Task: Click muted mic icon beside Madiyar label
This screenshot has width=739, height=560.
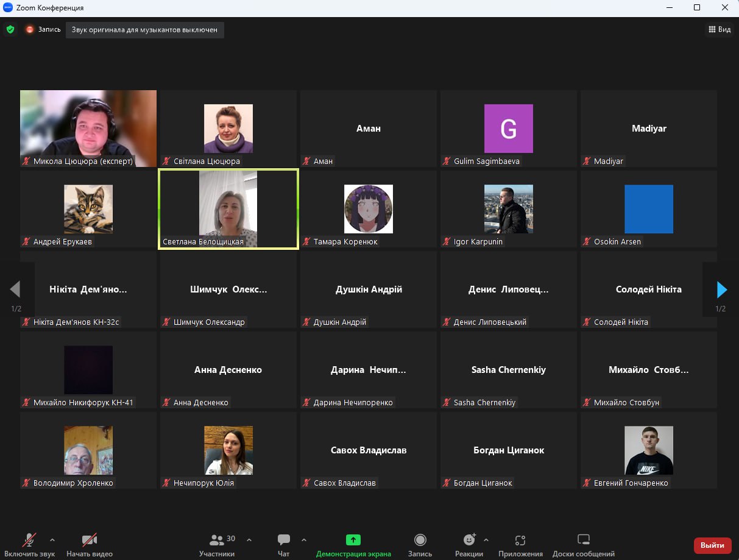Action: tap(587, 161)
